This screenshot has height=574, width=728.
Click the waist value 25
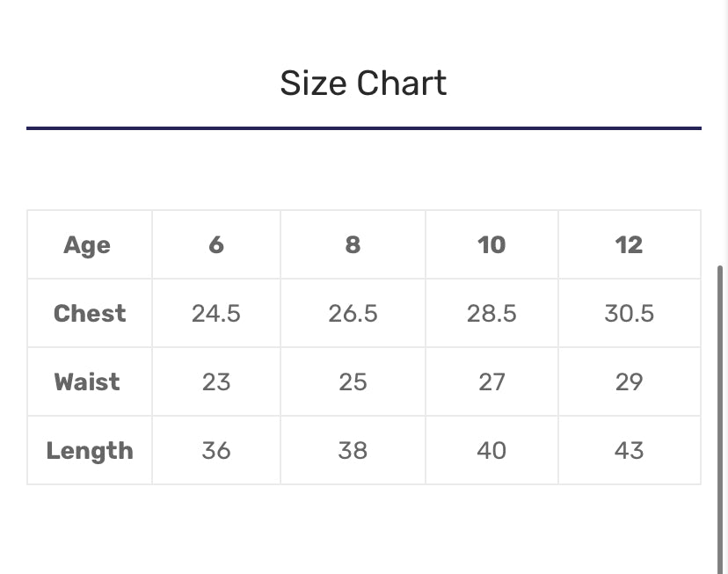[x=353, y=382]
